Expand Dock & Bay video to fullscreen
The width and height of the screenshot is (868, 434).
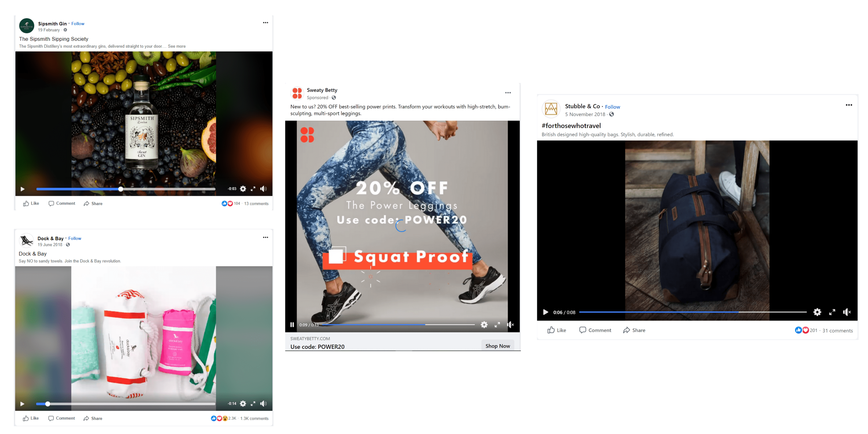[253, 404]
